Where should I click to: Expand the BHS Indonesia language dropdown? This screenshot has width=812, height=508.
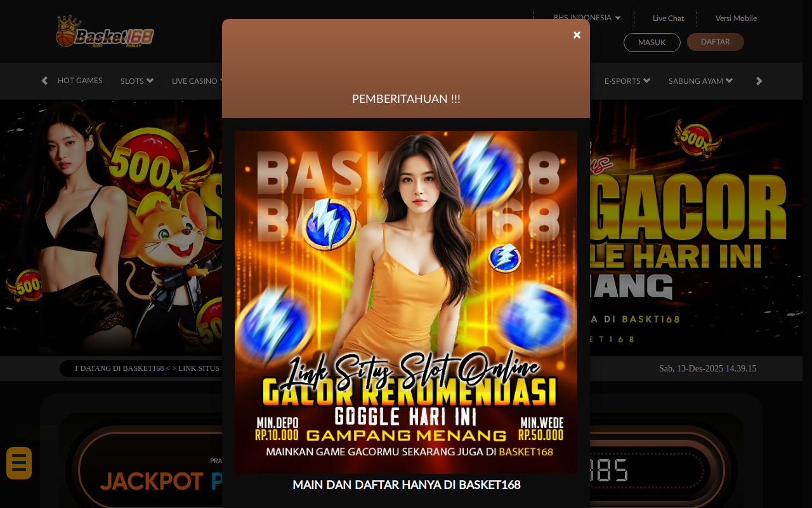tap(587, 18)
